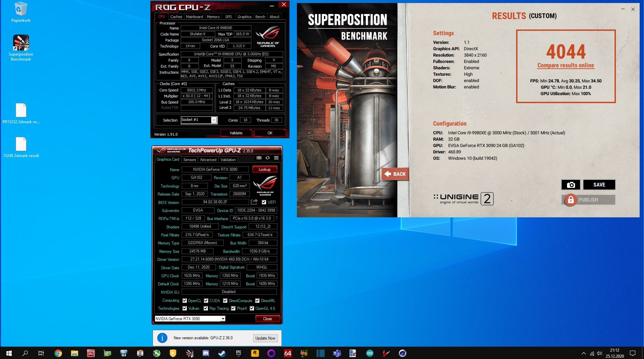Screen dimensions: 644x359
Task: Open Google Chrome from the taskbar
Action: coord(58,353)
